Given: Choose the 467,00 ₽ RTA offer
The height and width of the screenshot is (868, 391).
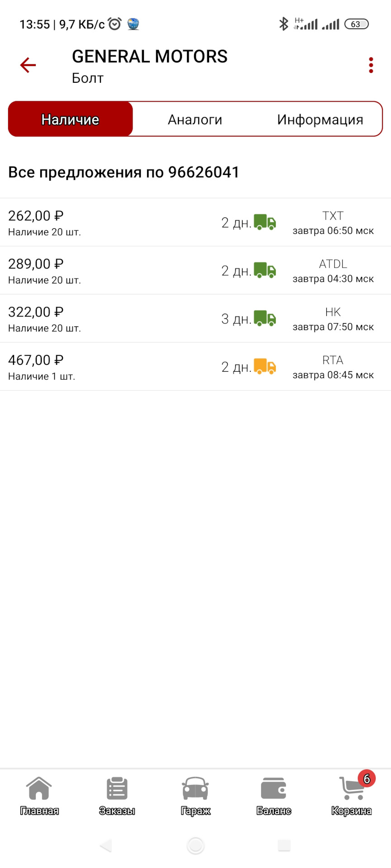Looking at the screenshot, I should pyautogui.click(x=109, y=367).
